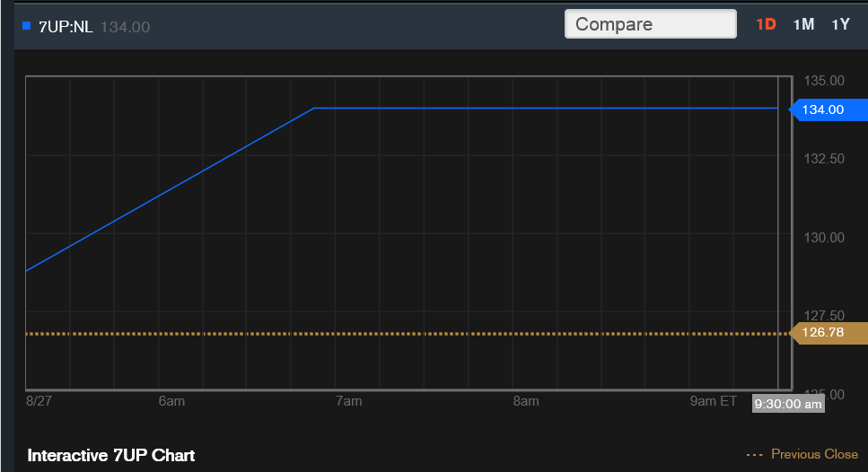Click the 6am label on time axis

pos(171,401)
